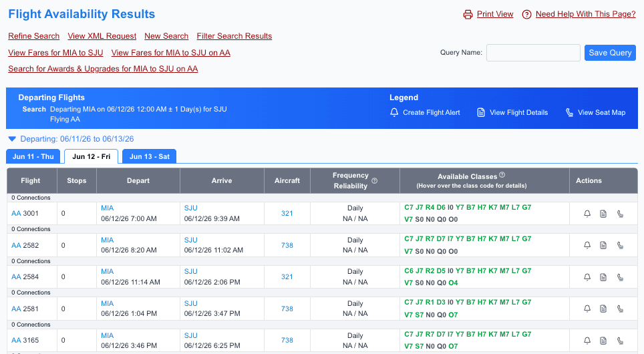View flight details for AA 3001
The height and width of the screenshot is (354, 644).
(x=603, y=214)
